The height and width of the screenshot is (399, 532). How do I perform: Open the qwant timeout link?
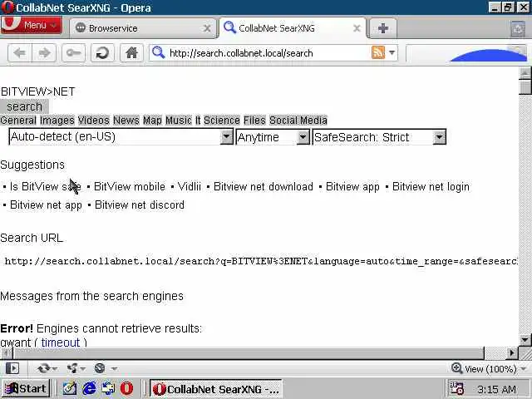(x=61, y=342)
